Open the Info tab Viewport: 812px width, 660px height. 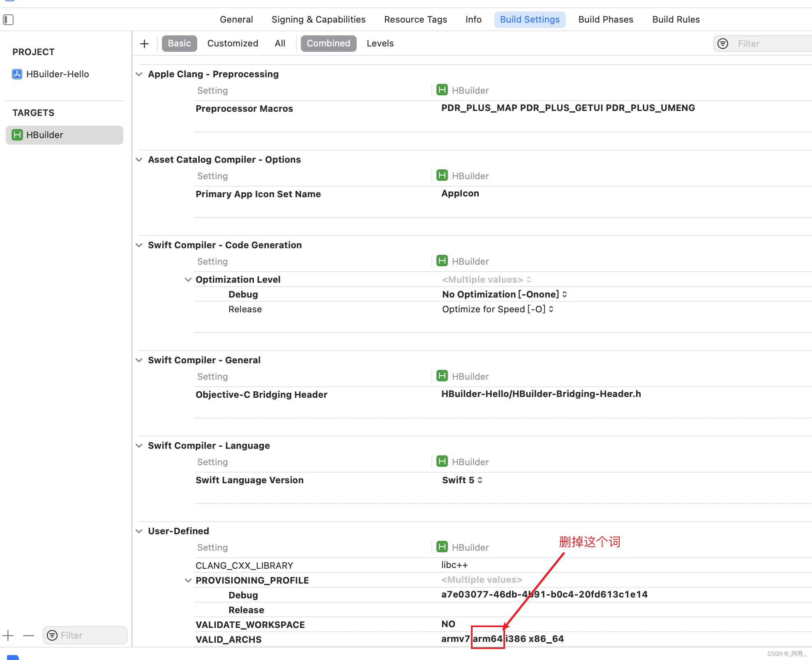(473, 19)
